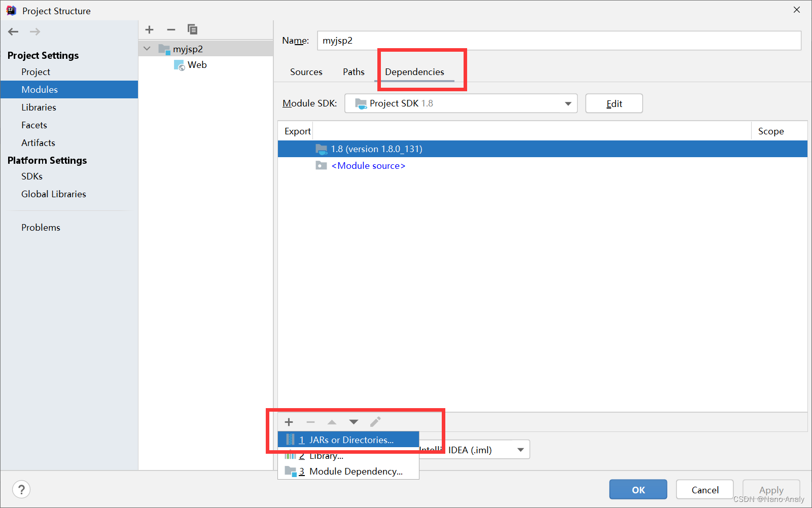Switch to the Paths tab
Image resolution: width=812 pixels, height=508 pixels.
coord(354,72)
